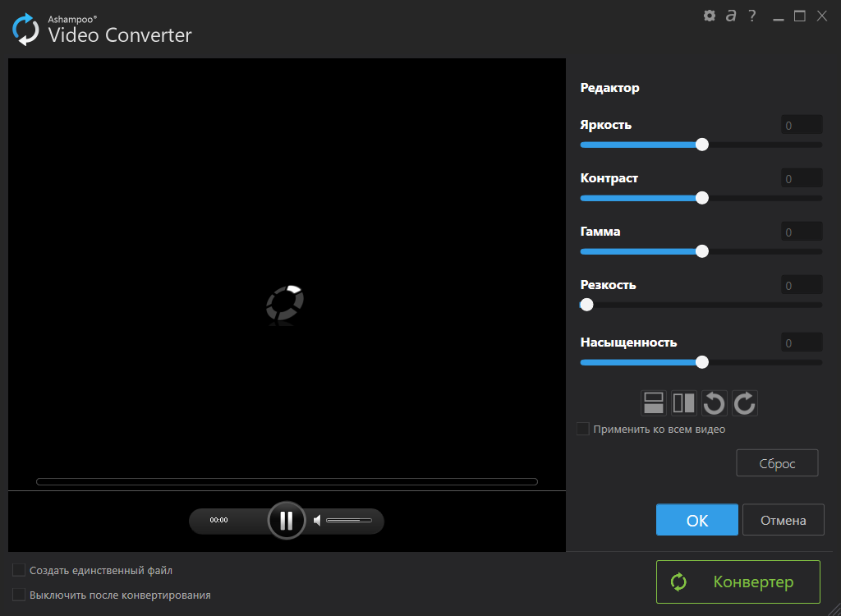Open the settings gear icon

[709, 15]
